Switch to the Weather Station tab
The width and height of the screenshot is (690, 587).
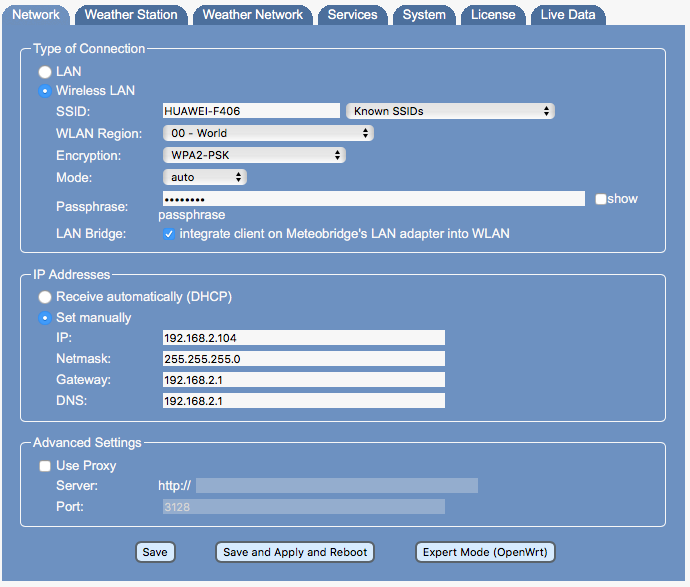pyautogui.click(x=131, y=15)
